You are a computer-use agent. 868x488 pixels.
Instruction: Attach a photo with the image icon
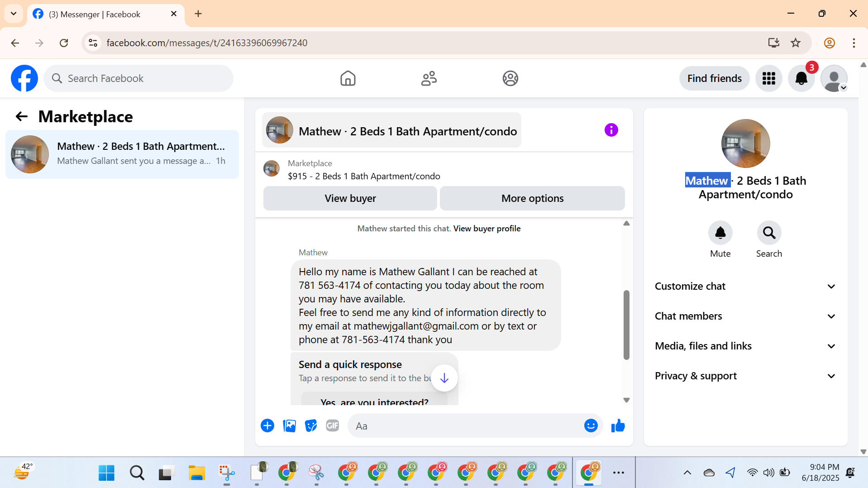point(289,426)
